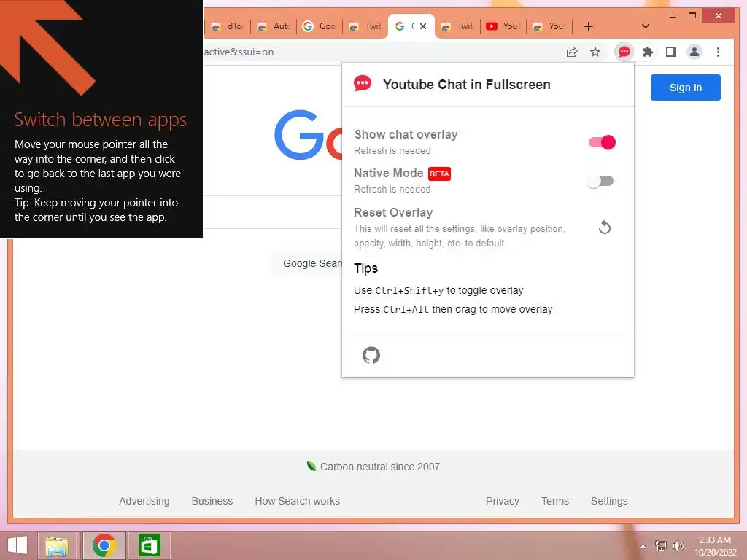Click the Ctrl+Shift+y toggle overlay tip text
This screenshot has width=747, height=560.
pyautogui.click(x=438, y=290)
